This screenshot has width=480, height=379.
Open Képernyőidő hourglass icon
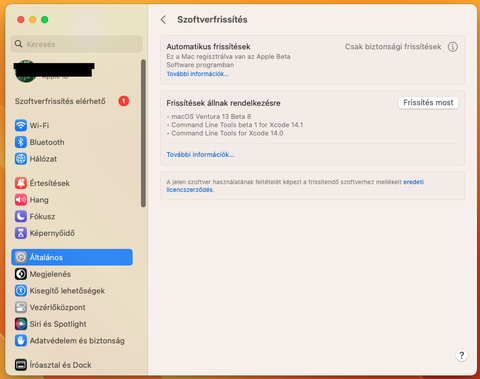(x=21, y=233)
